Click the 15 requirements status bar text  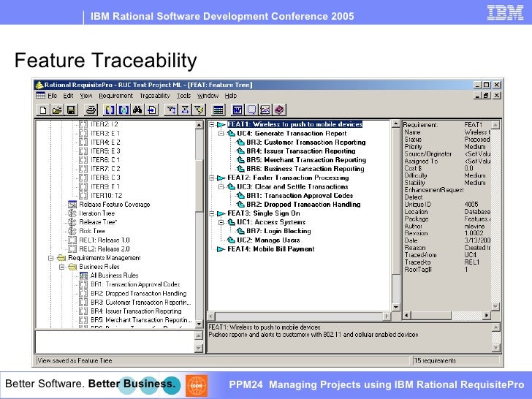(435, 361)
